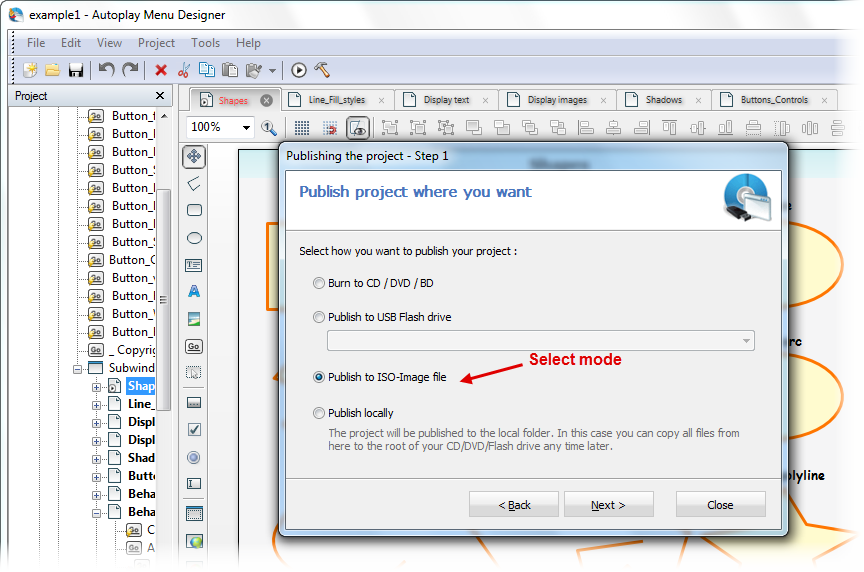The width and height of the screenshot is (864, 572).
Task: Undo the last action
Action: coord(106,69)
